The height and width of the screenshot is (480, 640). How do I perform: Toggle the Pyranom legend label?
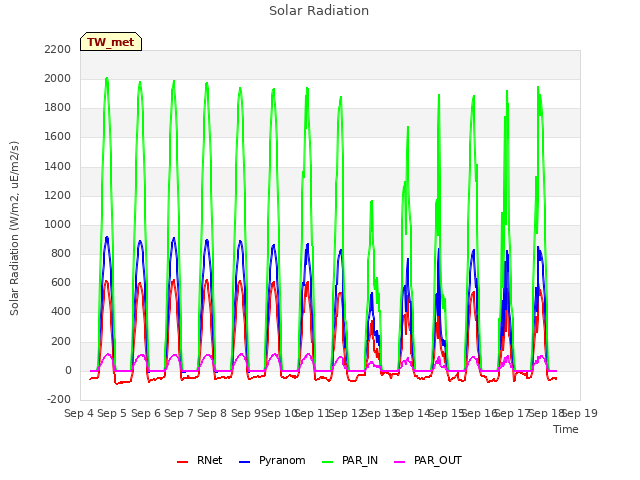[282, 460]
